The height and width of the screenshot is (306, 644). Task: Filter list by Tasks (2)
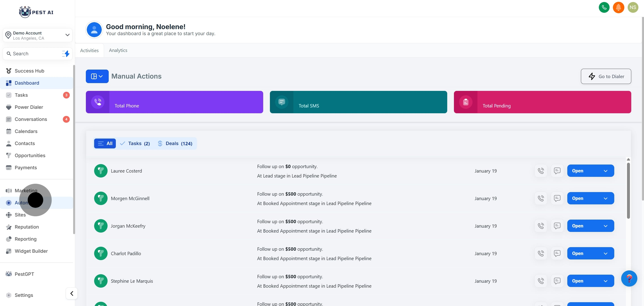point(135,143)
